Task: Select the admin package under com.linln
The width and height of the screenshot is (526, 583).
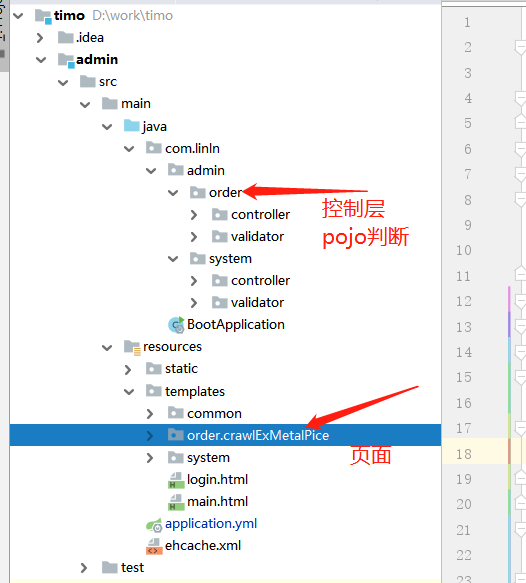Action: tap(206, 170)
